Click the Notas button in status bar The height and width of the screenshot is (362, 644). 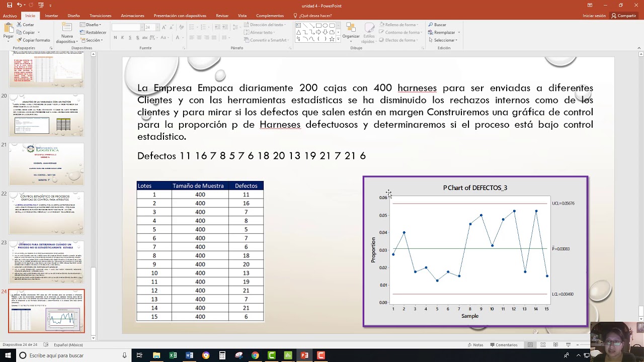(475, 345)
